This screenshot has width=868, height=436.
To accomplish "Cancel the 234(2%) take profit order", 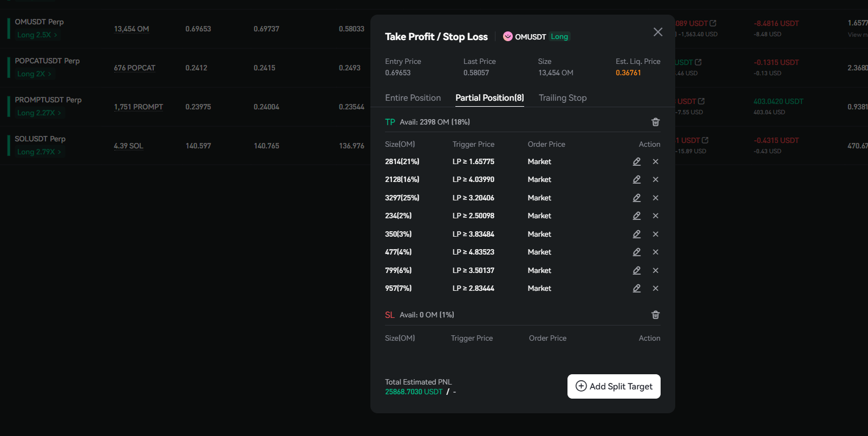I will coord(656,216).
